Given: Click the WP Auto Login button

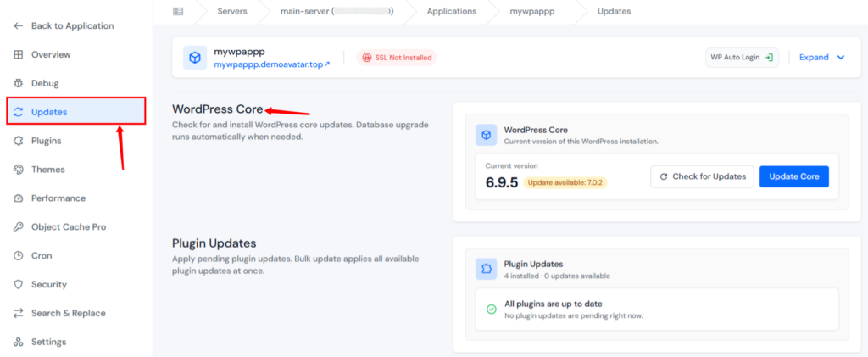Looking at the screenshot, I should tap(742, 58).
